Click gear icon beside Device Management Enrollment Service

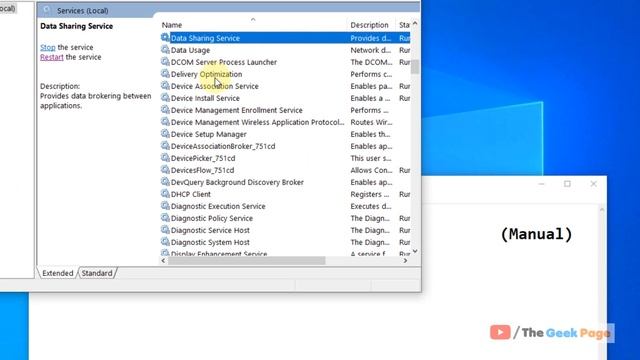click(x=165, y=110)
